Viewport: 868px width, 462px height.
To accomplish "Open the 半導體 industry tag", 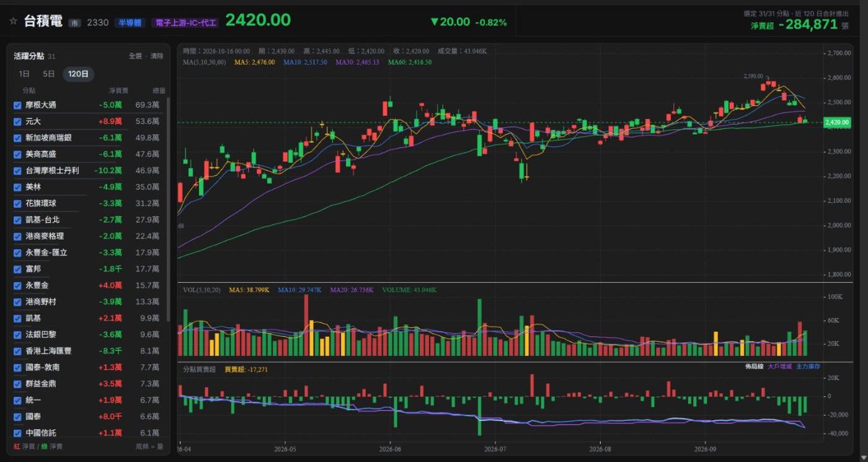I will (x=130, y=23).
